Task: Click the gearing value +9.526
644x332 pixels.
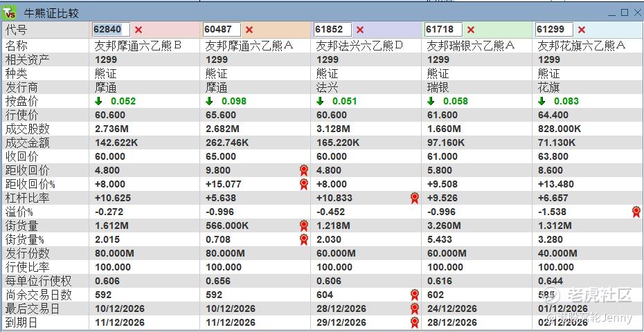Action: point(445,199)
